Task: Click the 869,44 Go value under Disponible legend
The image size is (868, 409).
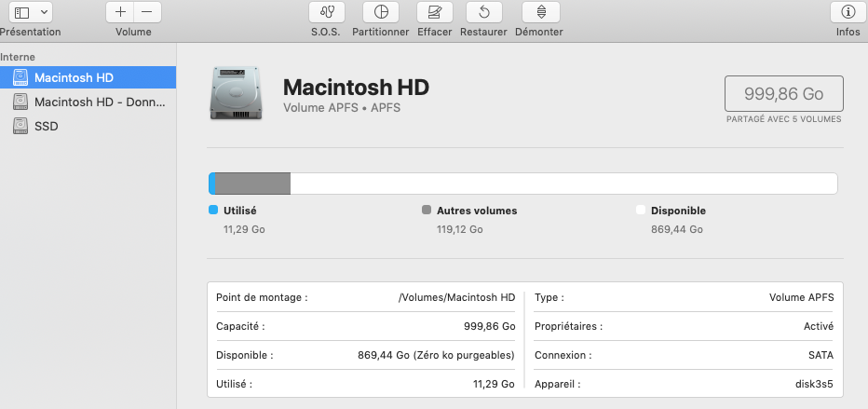Action: tap(676, 229)
